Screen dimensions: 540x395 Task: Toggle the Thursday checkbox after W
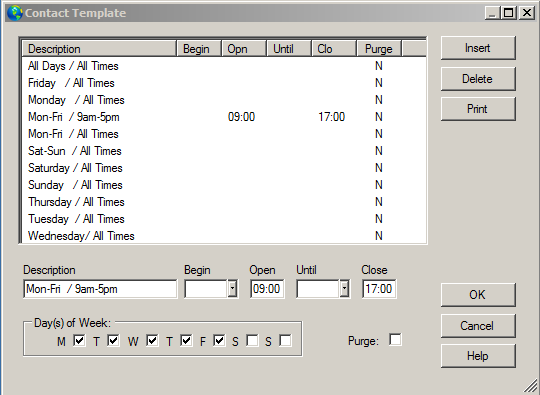[x=186, y=341]
